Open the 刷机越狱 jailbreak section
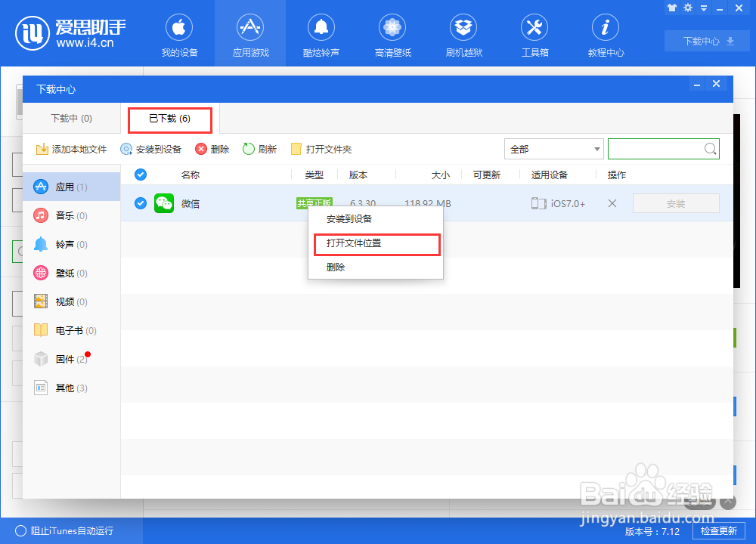The image size is (756, 544). click(463, 34)
